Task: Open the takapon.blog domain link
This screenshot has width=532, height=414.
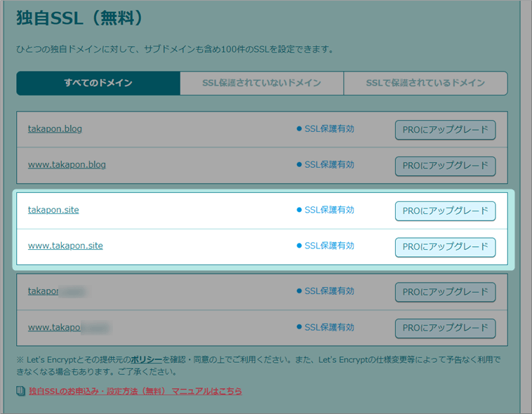Action: (x=55, y=129)
